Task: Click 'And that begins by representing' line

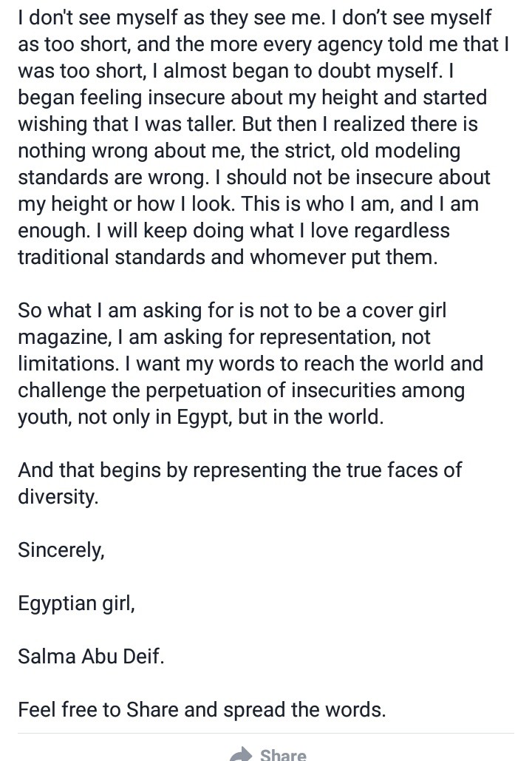Action: click(x=239, y=470)
